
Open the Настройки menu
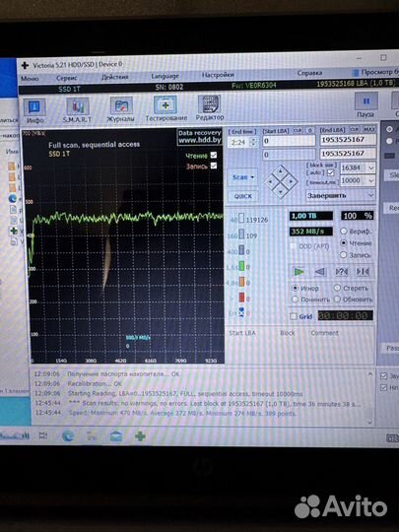tap(218, 75)
